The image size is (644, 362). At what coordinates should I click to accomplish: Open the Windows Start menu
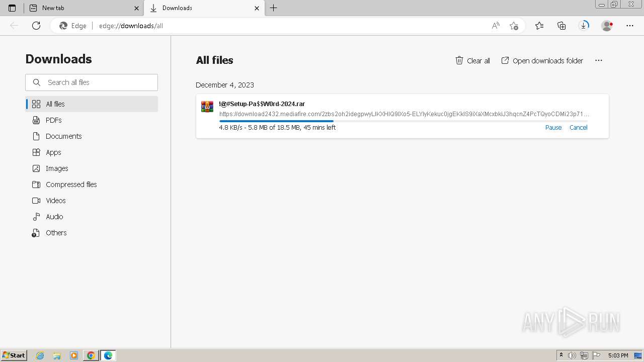(14, 355)
